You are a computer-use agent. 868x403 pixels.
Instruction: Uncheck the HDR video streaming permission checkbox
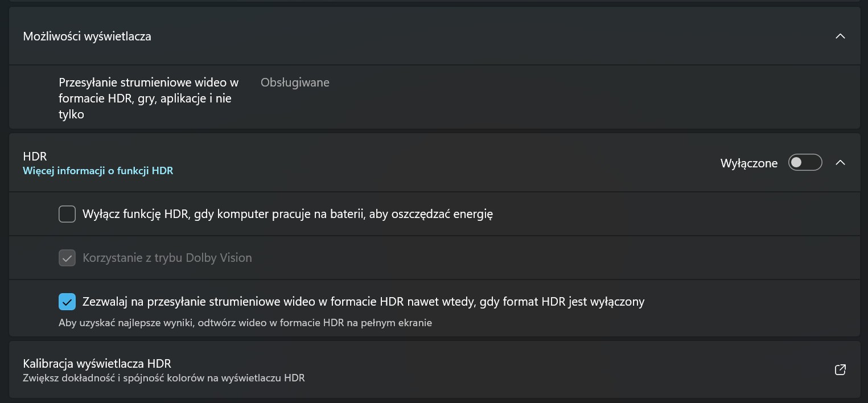tap(67, 301)
